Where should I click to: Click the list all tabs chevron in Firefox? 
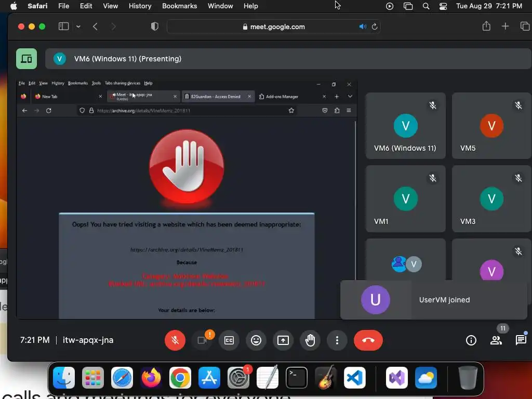click(x=350, y=96)
